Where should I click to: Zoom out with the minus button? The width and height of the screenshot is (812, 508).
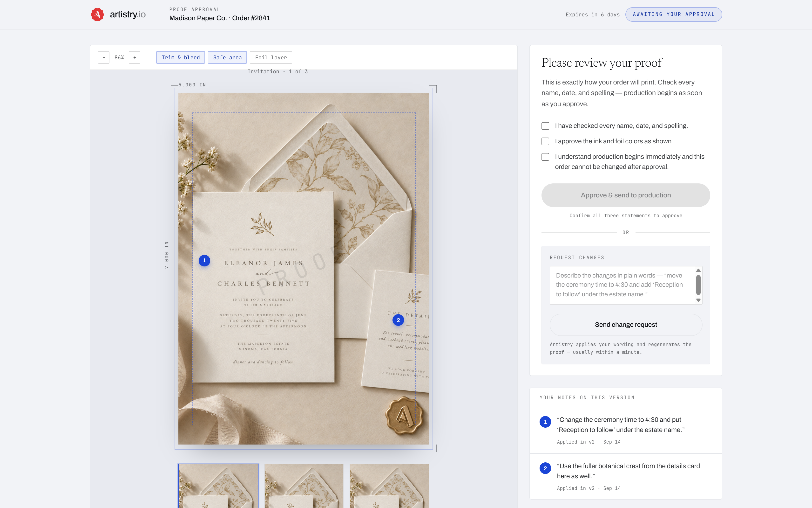point(104,57)
